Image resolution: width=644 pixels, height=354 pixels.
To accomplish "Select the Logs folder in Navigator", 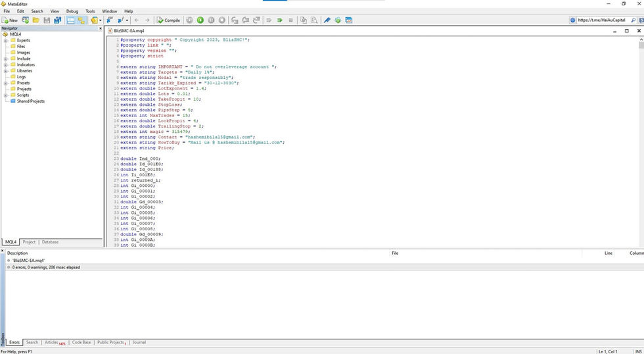I will pos(21,77).
